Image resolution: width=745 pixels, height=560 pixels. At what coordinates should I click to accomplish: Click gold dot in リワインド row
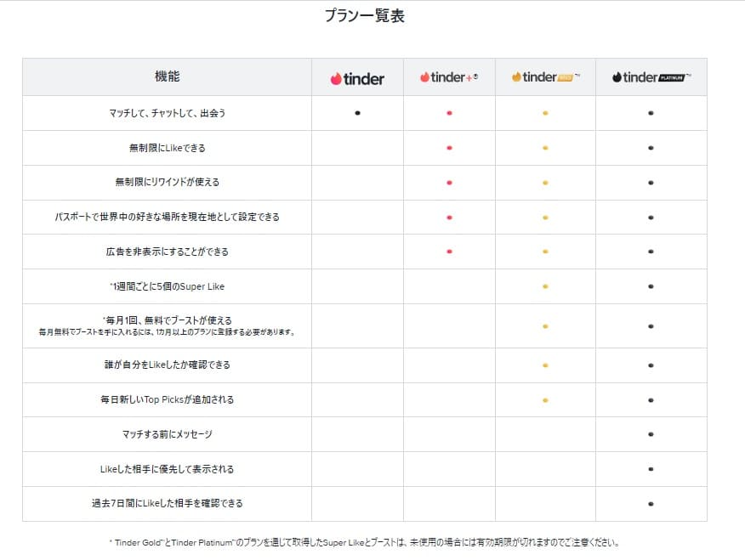tap(545, 183)
